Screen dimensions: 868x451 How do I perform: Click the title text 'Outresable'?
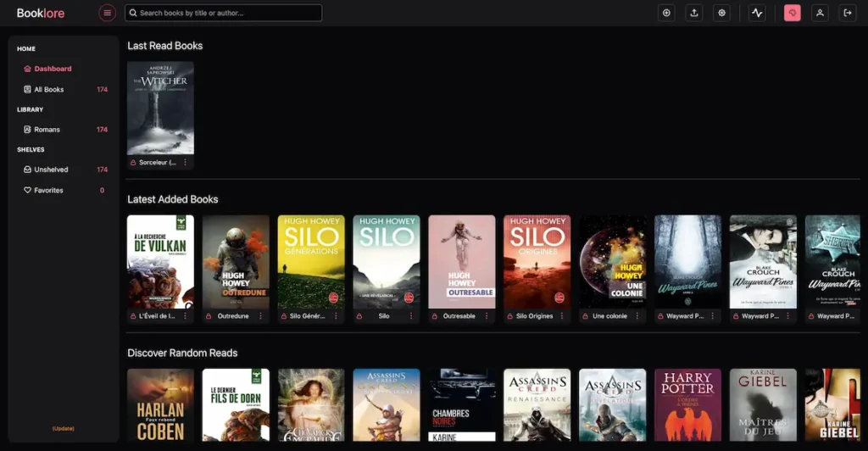point(459,316)
